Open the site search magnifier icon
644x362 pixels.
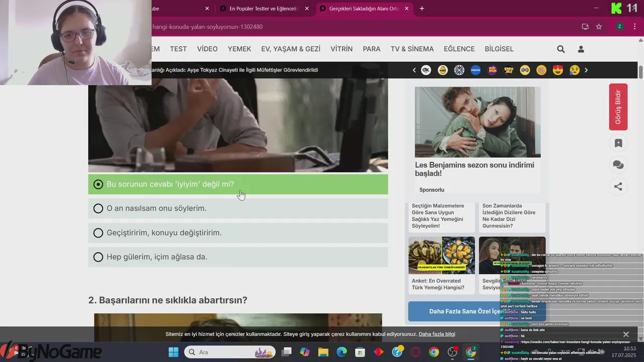(x=561, y=49)
